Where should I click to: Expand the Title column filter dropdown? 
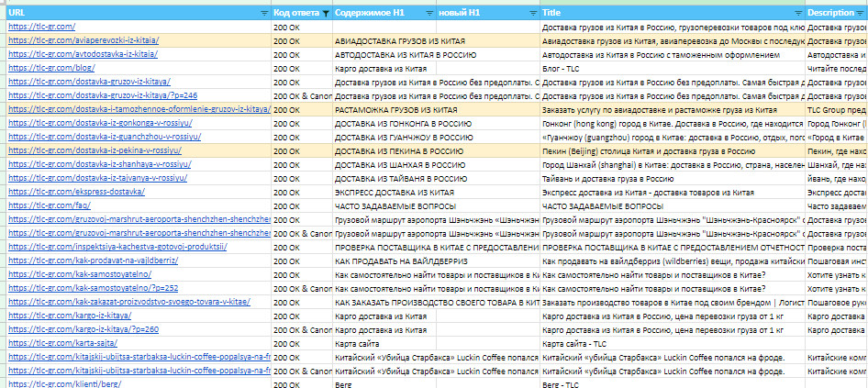pos(798,13)
